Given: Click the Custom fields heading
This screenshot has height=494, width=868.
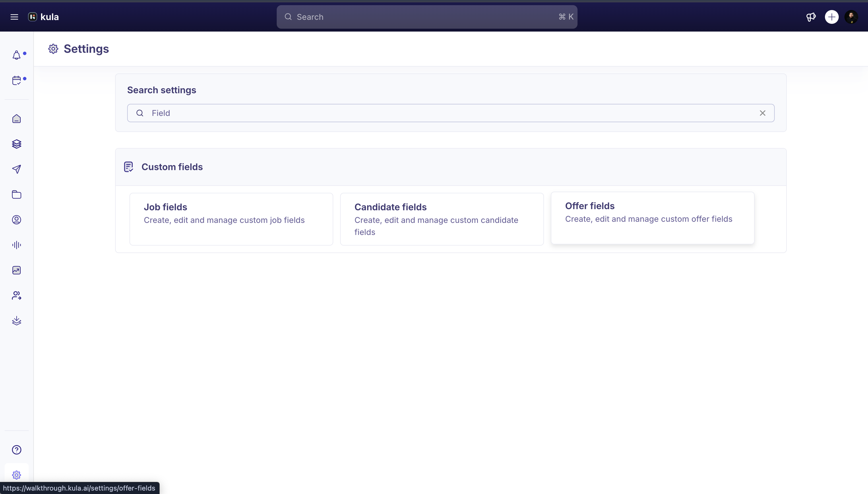Looking at the screenshot, I should pos(172,167).
